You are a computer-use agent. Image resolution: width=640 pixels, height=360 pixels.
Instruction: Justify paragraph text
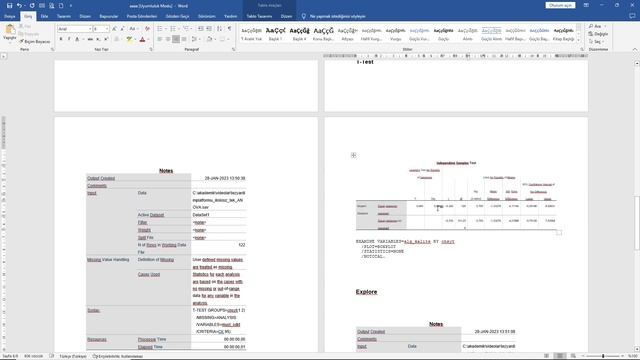[x=184, y=39]
